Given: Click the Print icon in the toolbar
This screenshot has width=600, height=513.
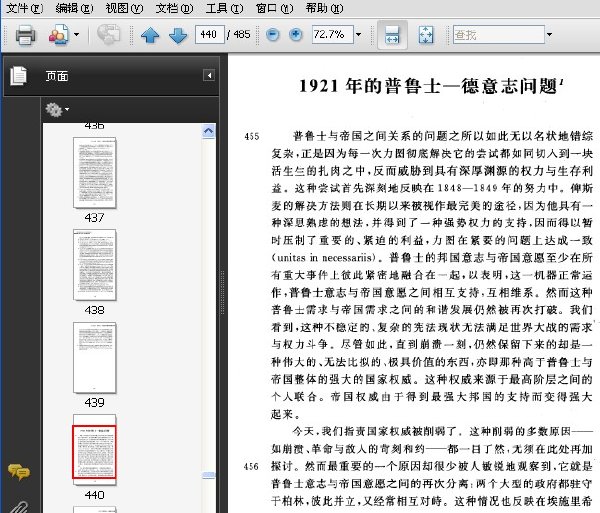Looking at the screenshot, I should click(25, 35).
